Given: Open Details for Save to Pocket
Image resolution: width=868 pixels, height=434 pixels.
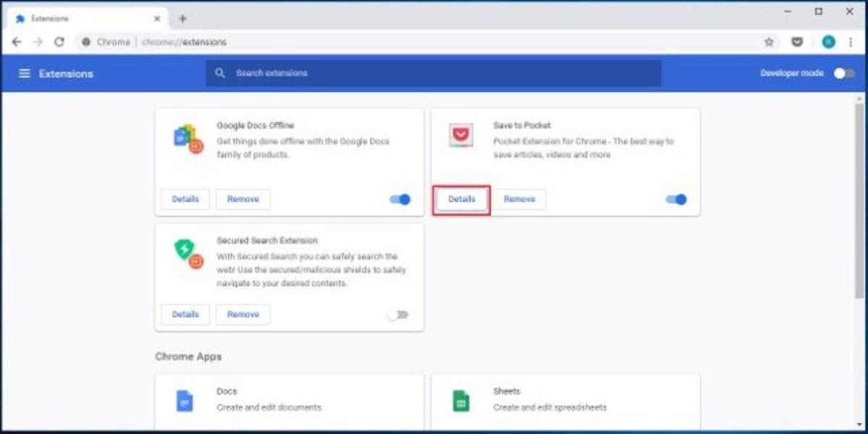Looking at the screenshot, I should tap(461, 199).
